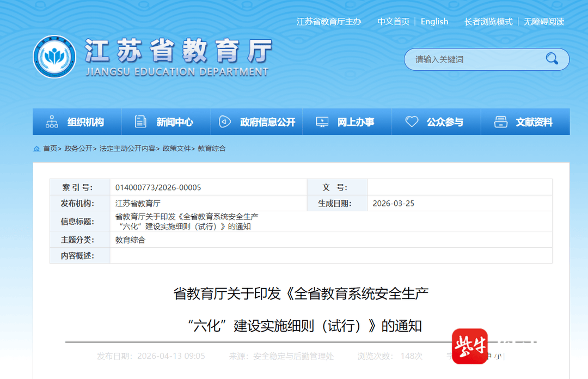Click the 组织机构 org-chart icon
This screenshot has width=588, height=379.
coord(52,122)
